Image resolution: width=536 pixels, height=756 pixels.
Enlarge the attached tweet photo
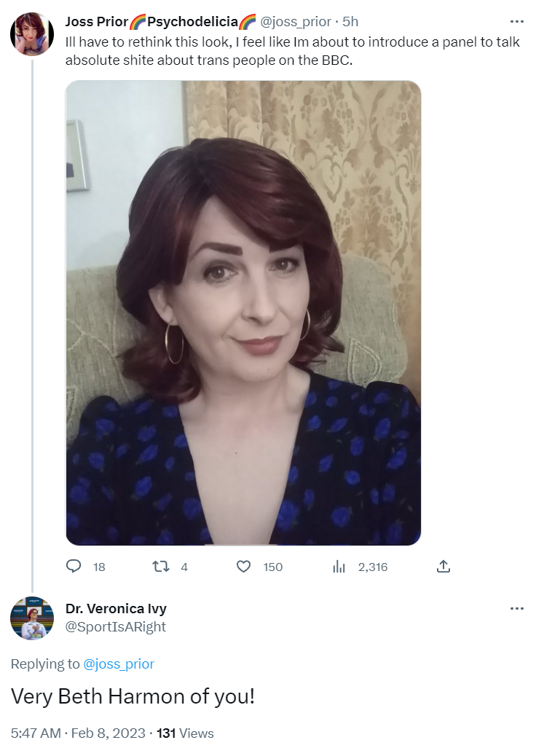[x=243, y=313]
